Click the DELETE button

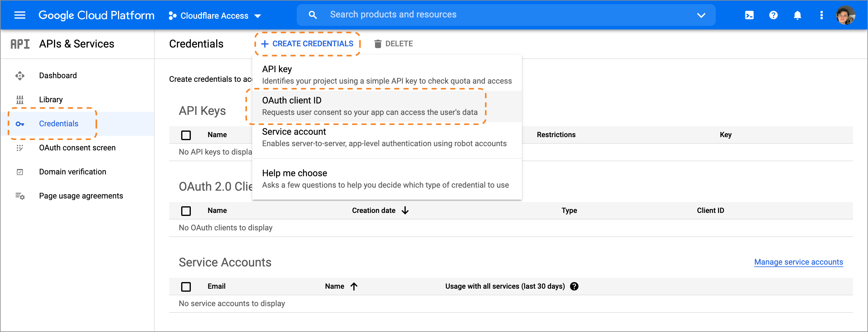point(394,43)
